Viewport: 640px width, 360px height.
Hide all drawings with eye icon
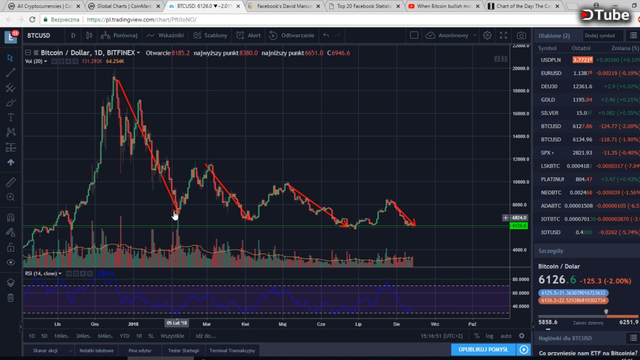(11, 262)
